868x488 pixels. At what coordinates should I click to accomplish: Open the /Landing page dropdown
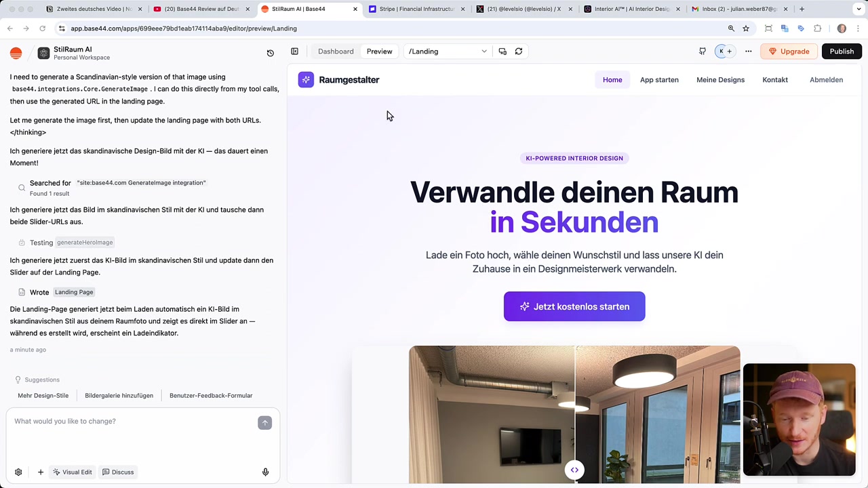(x=448, y=52)
